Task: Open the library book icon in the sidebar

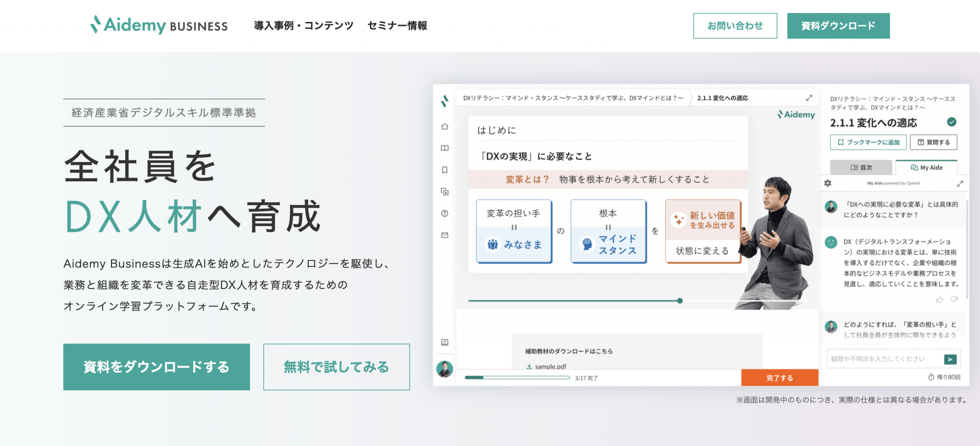Action: [444, 148]
